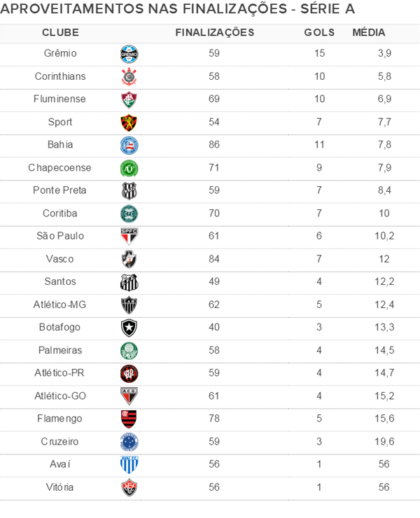Click the Atlético-MG team name
The image size is (420, 518).
[60, 304]
